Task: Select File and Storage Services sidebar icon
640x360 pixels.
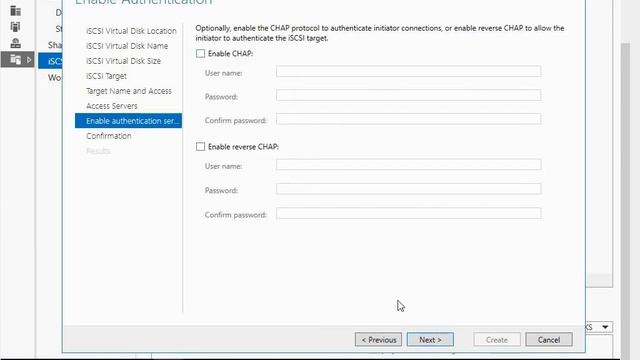Action: point(15,60)
